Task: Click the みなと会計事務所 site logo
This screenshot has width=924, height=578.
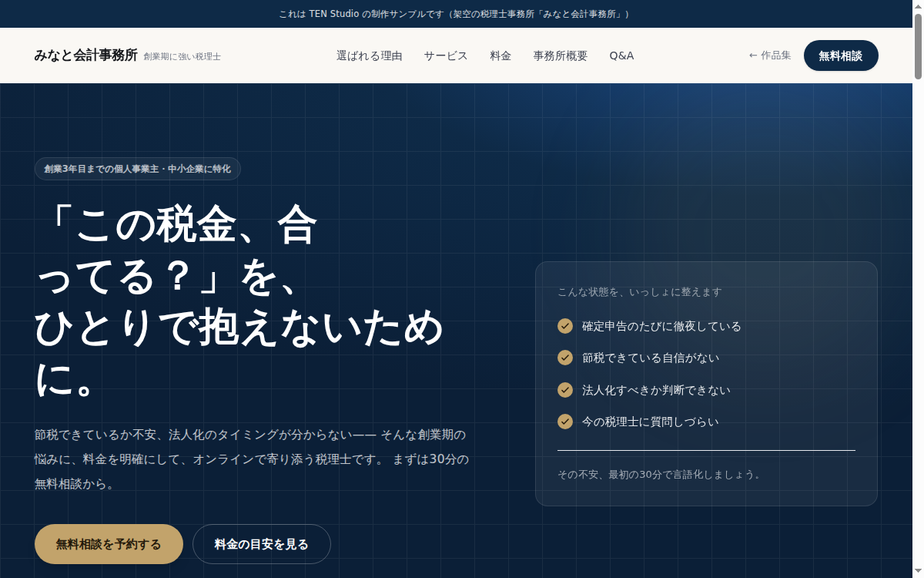Action: (x=85, y=55)
